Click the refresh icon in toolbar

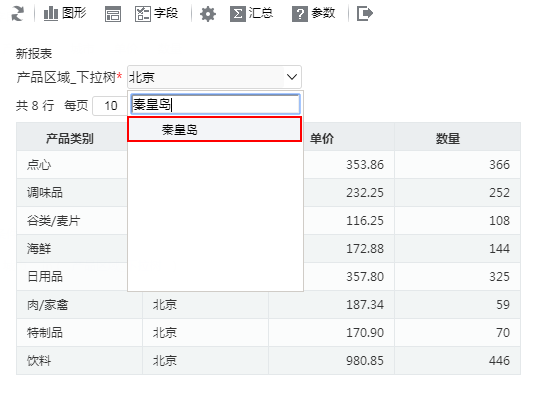point(18,14)
